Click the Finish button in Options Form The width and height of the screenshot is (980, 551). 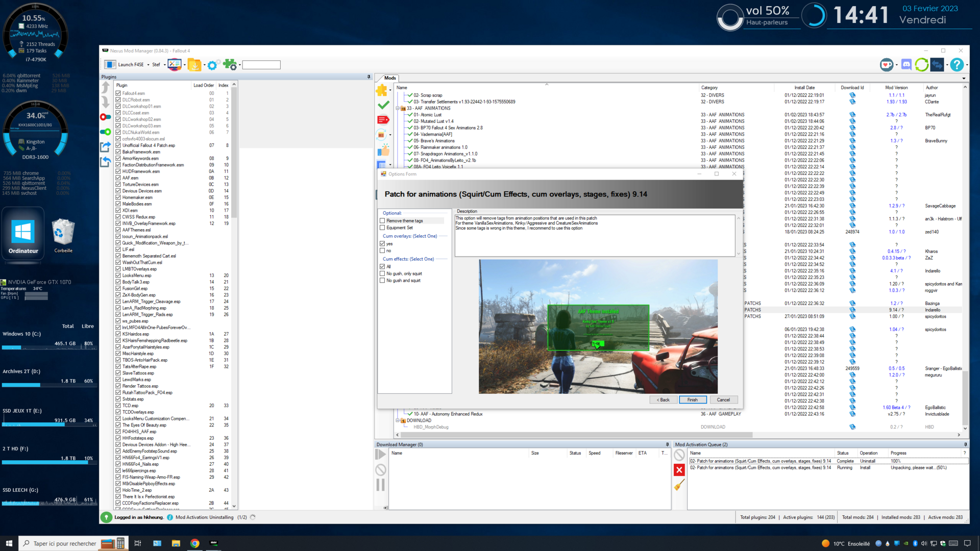pyautogui.click(x=692, y=400)
